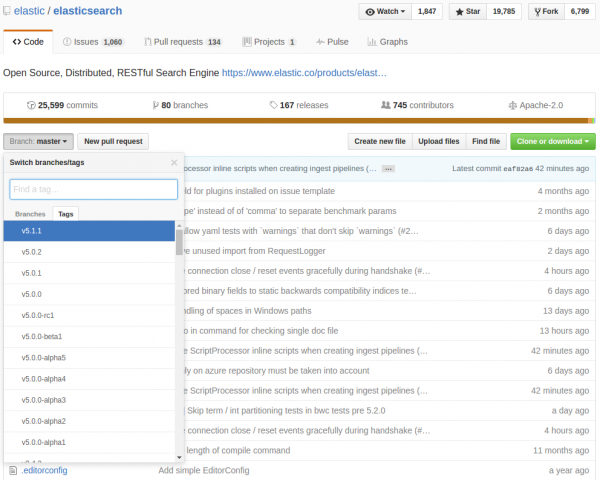Expand the Clone or download menu
The height and width of the screenshot is (480, 600).
click(x=553, y=141)
